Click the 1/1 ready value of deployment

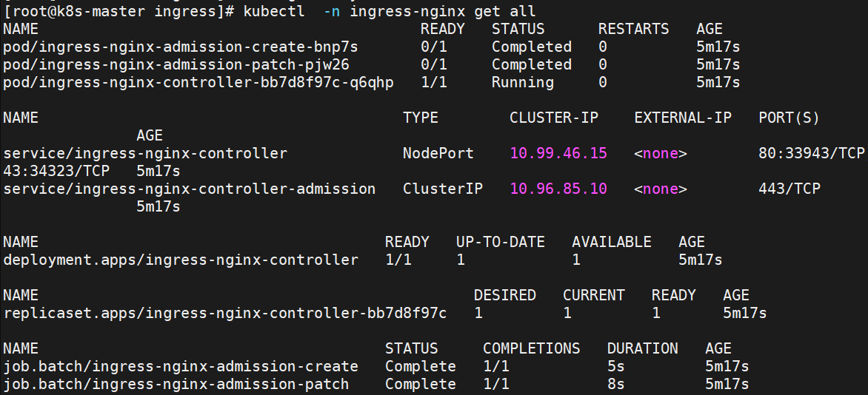(x=398, y=260)
